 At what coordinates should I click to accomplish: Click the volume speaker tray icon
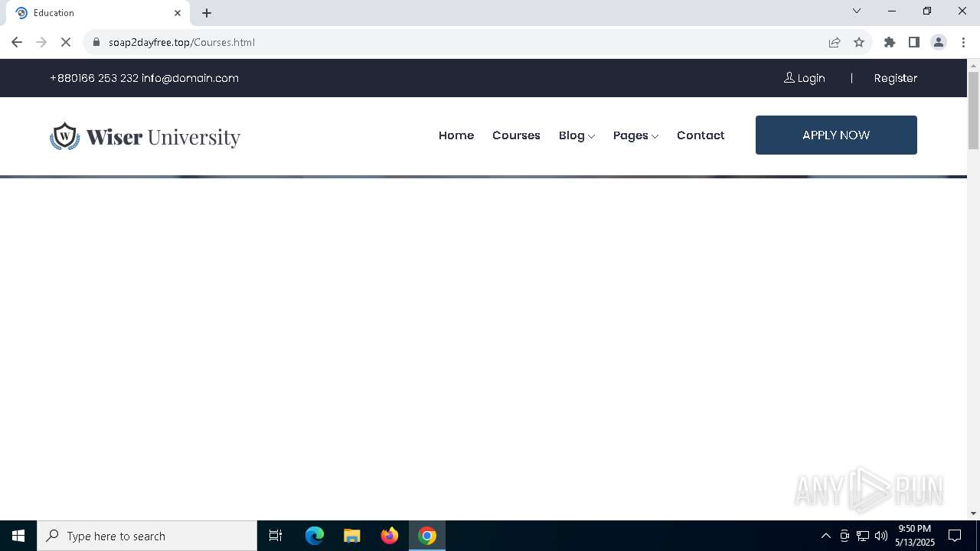tap(881, 536)
